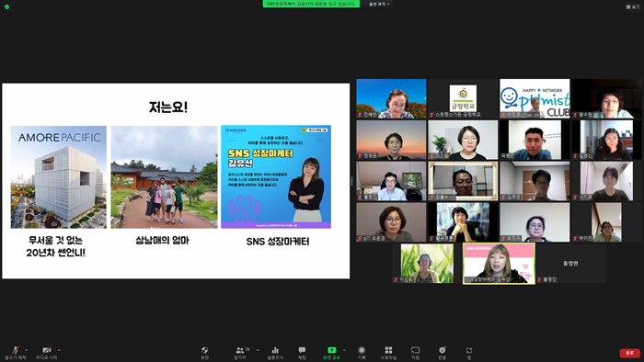This screenshot has height=362, width=644.
Task: Open the 보기 view menu at top-right
Action: click(633, 7)
